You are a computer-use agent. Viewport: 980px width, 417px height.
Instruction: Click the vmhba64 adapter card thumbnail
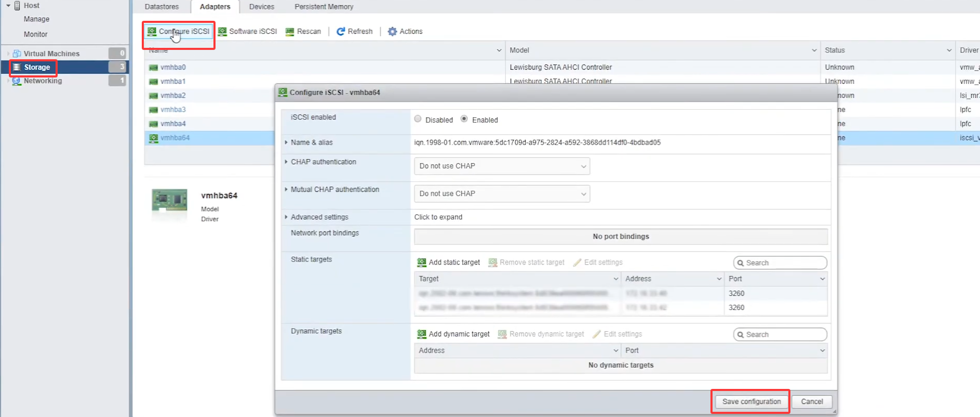pos(169,200)
